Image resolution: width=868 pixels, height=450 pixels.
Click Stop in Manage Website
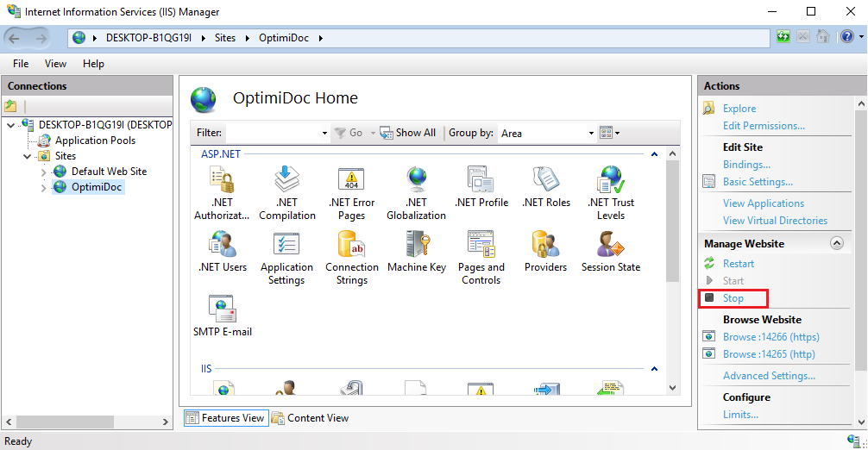pos(733,298)
